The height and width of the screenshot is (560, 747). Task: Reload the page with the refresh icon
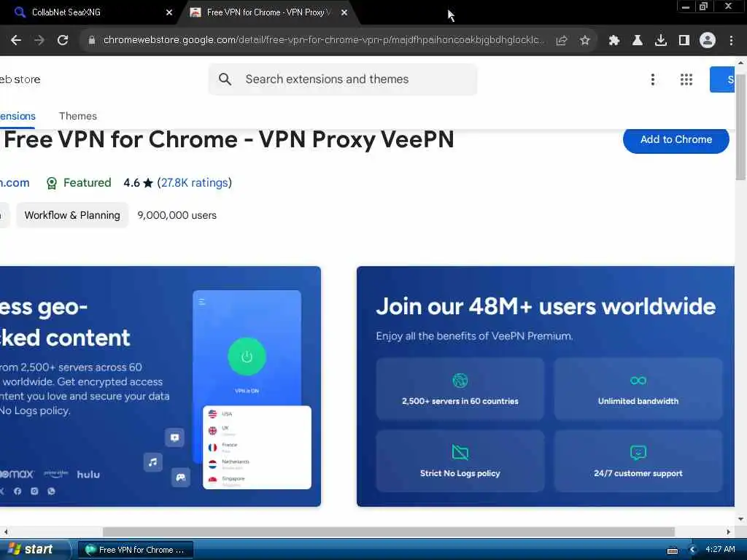coord(63,41)
